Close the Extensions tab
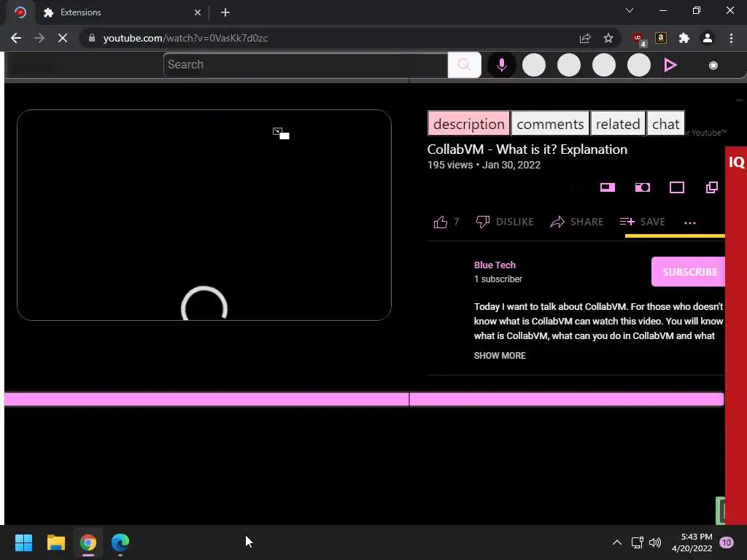Screen dimensions: 747x560 198,12
